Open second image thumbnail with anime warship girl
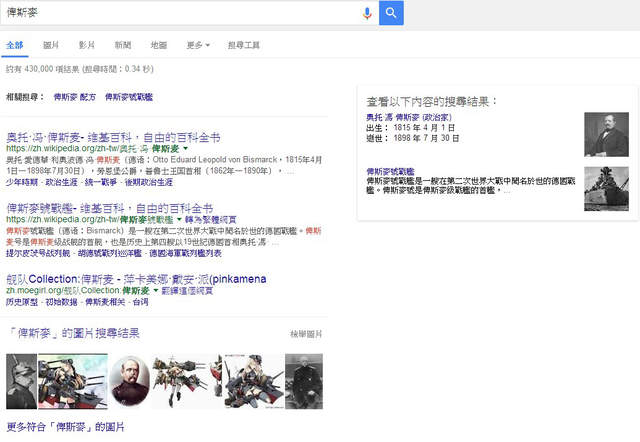Screen dimensions: 640x442 [x=73, y=381]
